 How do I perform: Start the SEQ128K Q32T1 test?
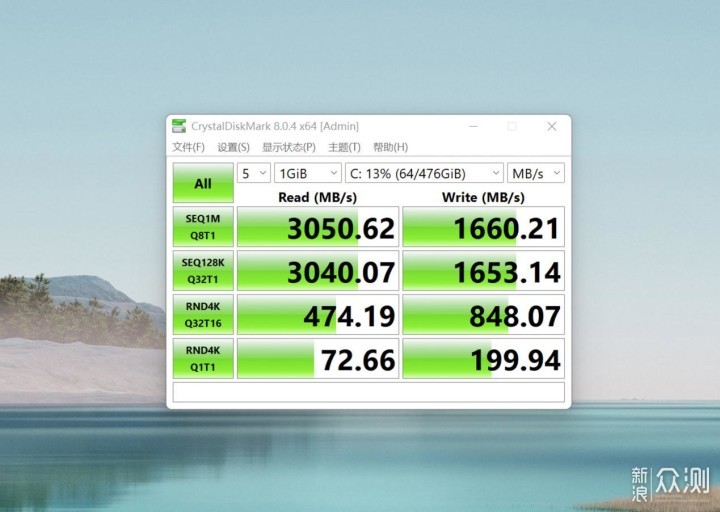[203, 270]
